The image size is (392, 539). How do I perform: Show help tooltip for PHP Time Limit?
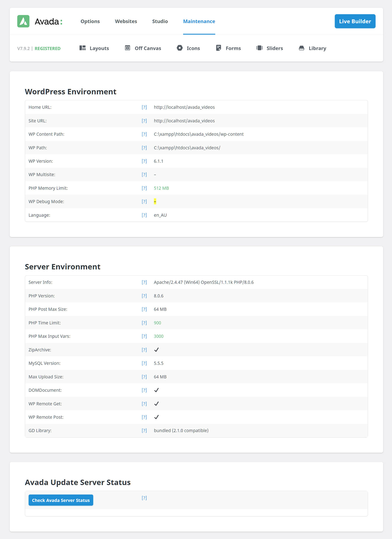point(144,323)
